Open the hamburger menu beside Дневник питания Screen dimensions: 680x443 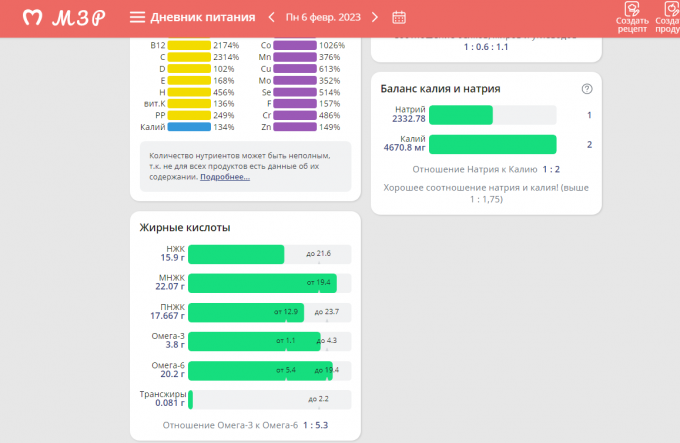click(x=137, y=17)
